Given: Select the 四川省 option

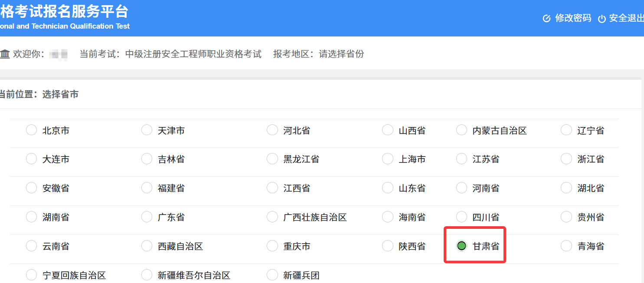Looking at the screenshot, I should [461, 217].
